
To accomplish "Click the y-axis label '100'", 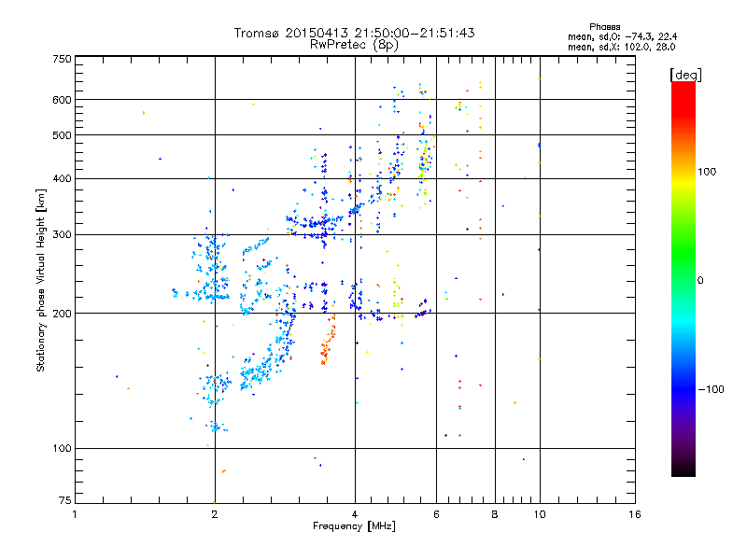I will pyautogui.click(x=62, y=448).
